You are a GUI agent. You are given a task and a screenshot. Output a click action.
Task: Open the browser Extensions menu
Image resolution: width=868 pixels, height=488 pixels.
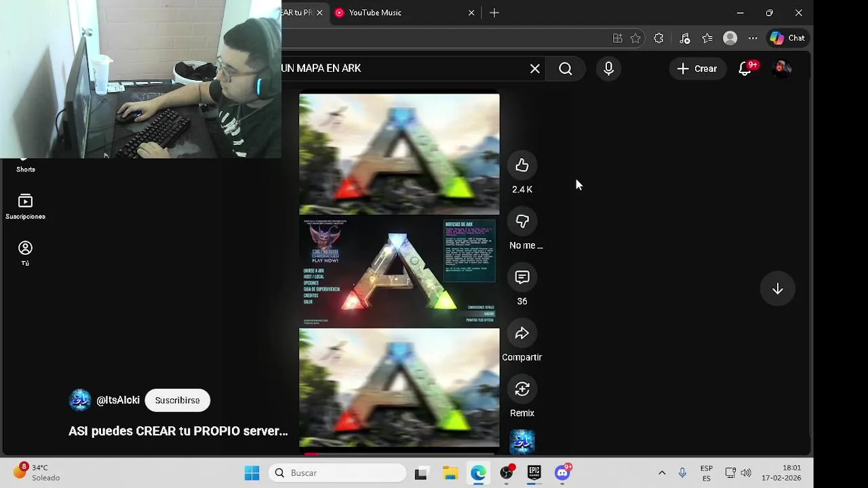(658, 39)
